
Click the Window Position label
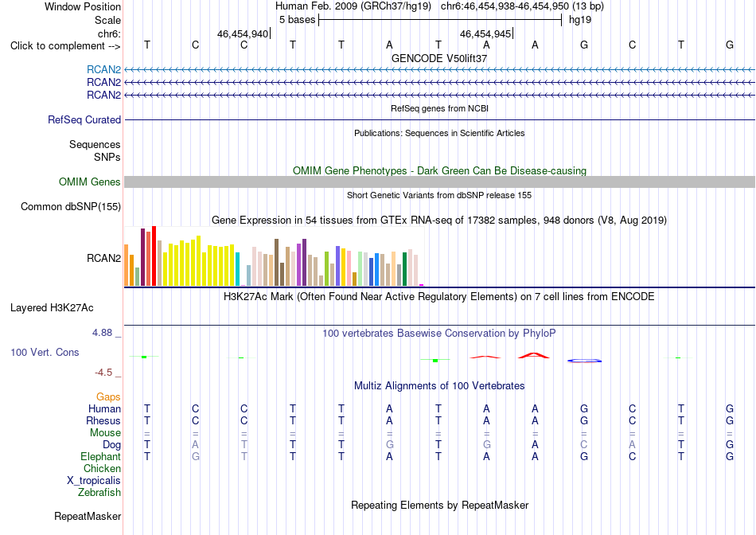(83, 6)
